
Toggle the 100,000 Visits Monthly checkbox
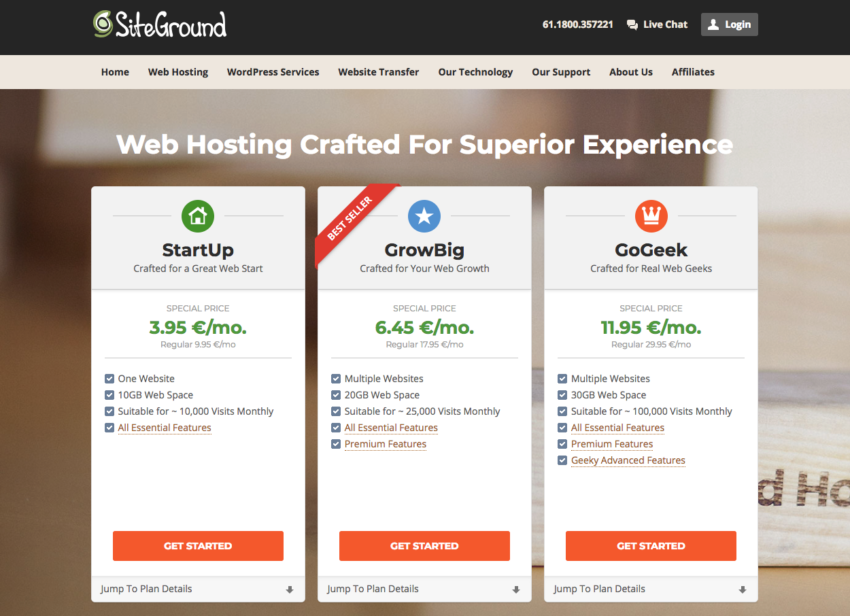(562, 411)
